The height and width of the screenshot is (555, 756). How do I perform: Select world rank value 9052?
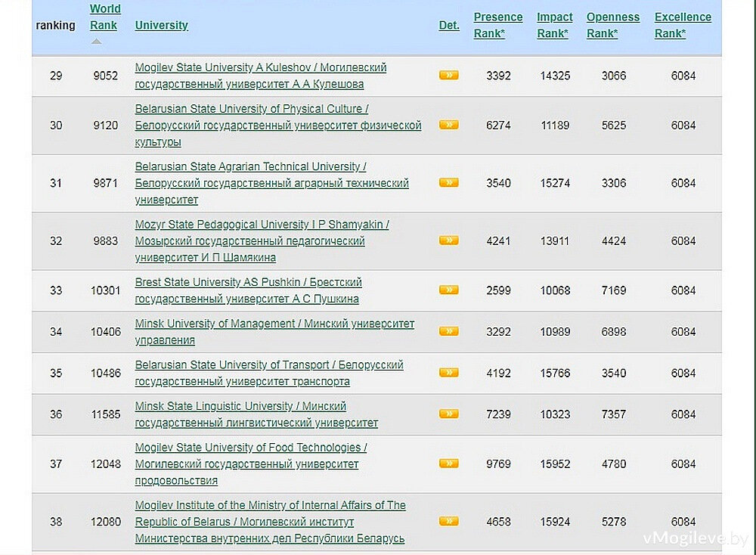click(x=106, y=76)
